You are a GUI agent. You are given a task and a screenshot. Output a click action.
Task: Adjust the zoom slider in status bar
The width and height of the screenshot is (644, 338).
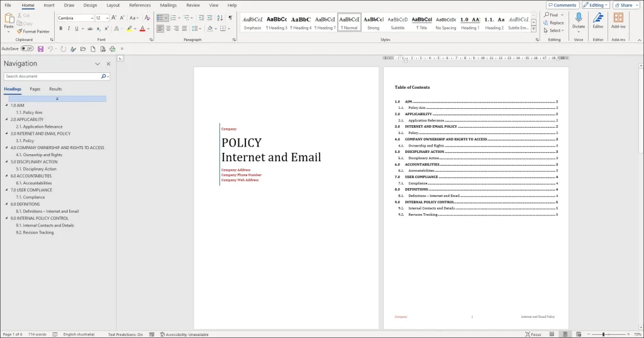603,334
